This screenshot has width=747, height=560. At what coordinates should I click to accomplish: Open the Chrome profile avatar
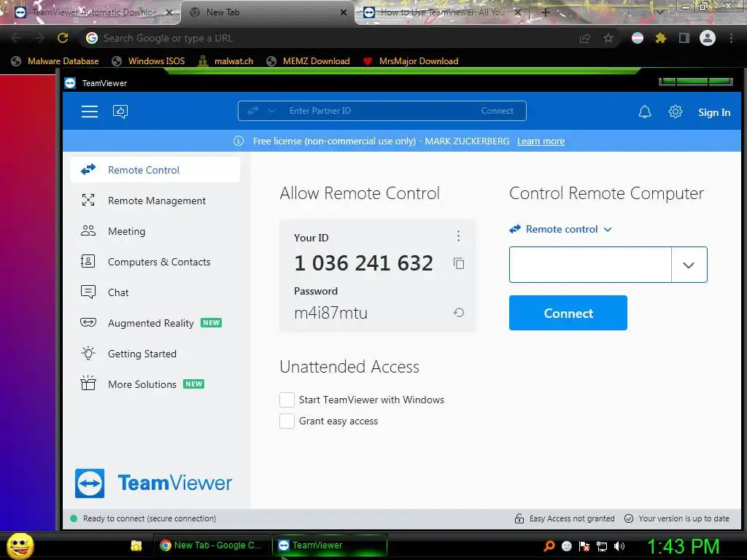(708, 38)
